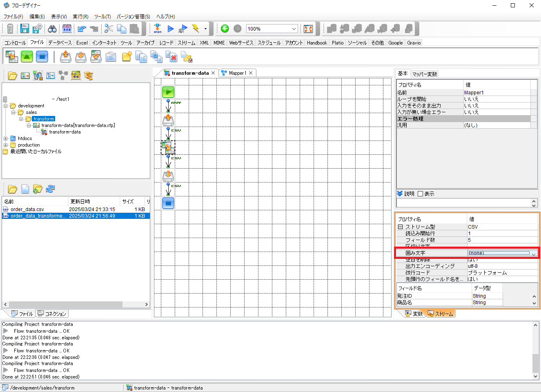This screenshot has width=541, height=392.
Task: Select the blue End component in palette
Action: click(x=42, y=56)
